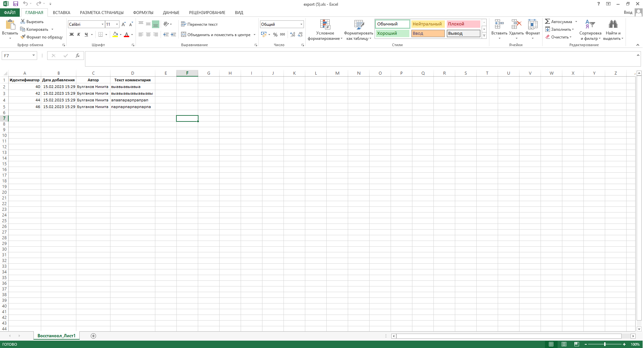Screen dimensions: 644x348
Task: Select cell D3 with comment text
Action: [132, 93]
